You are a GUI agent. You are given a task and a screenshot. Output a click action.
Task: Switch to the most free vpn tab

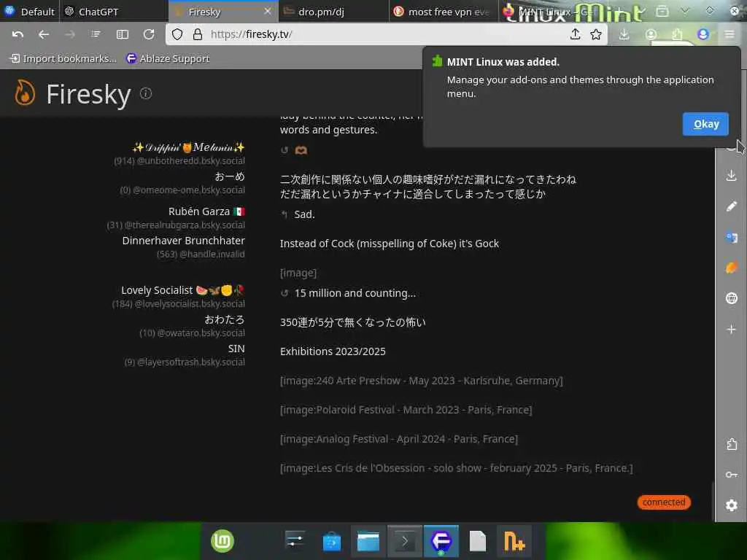[x=444, y=12]
